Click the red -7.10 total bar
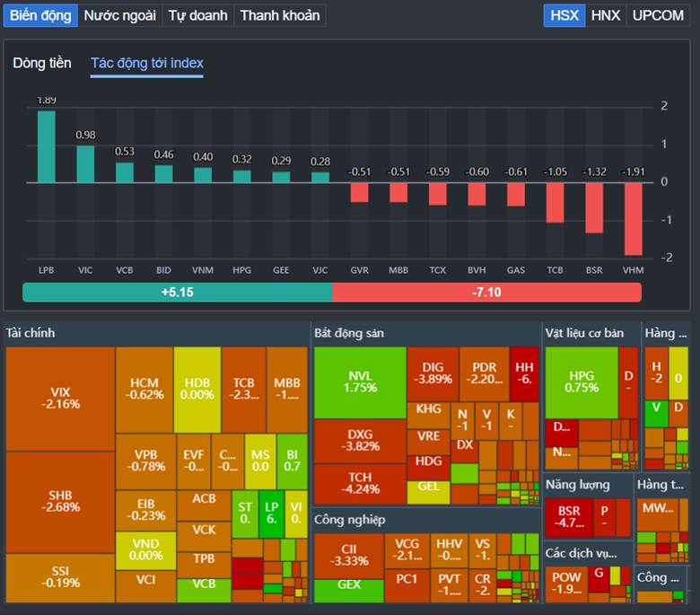 [x=487, y=293]
